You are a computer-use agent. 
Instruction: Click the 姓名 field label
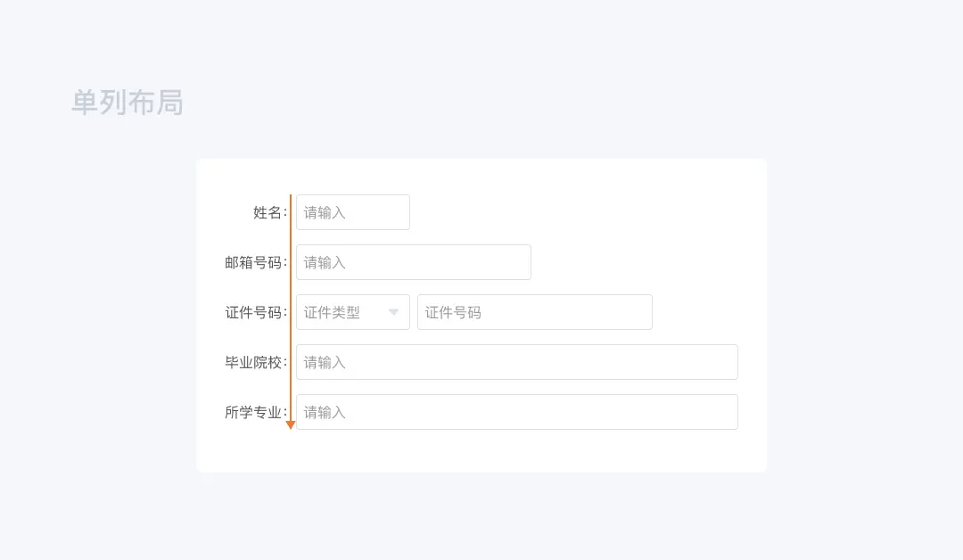click(x=267, y=212)
